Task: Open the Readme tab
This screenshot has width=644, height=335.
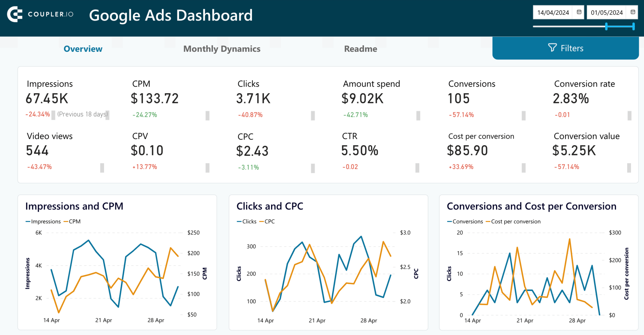Action: (x=361, y=49)
